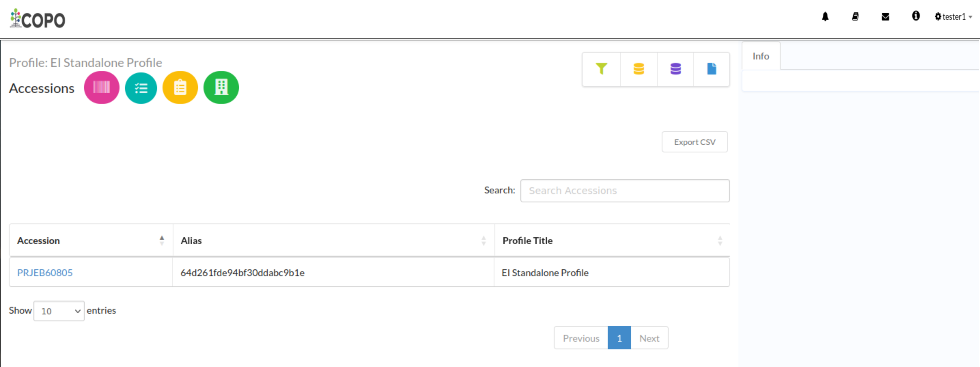The width and height of the screenshot is (980, 367).
Task: Open the tester1 user menu
Action: [x=953, y=17]
